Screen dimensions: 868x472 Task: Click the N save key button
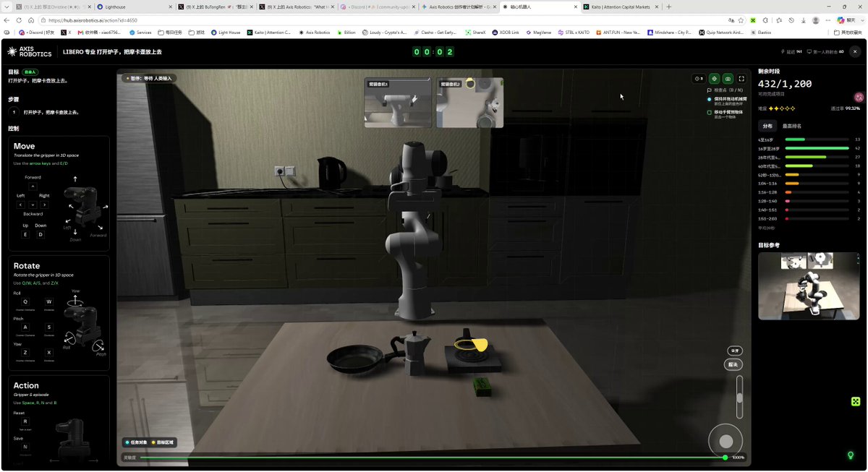click(x=25, y=446)
